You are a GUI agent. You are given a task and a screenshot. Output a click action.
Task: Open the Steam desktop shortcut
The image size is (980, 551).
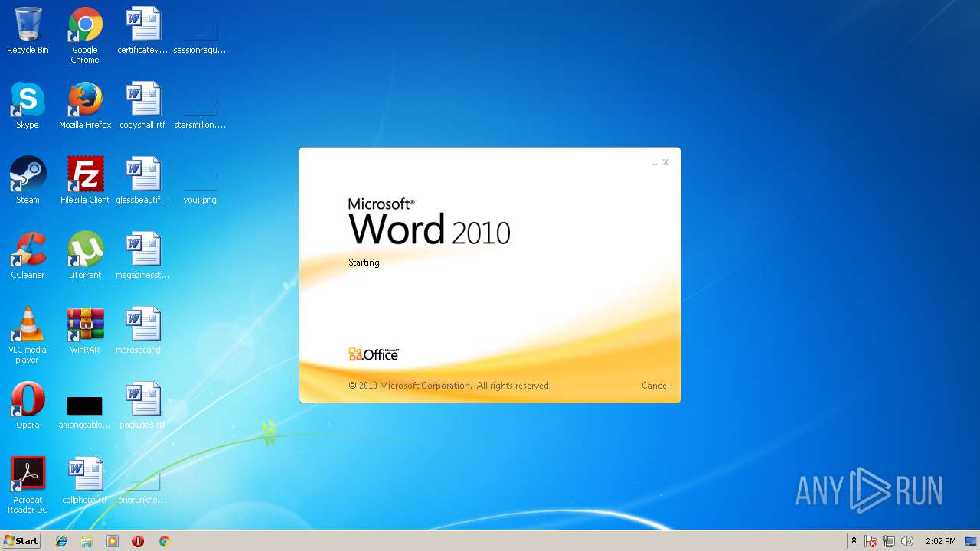28,181
